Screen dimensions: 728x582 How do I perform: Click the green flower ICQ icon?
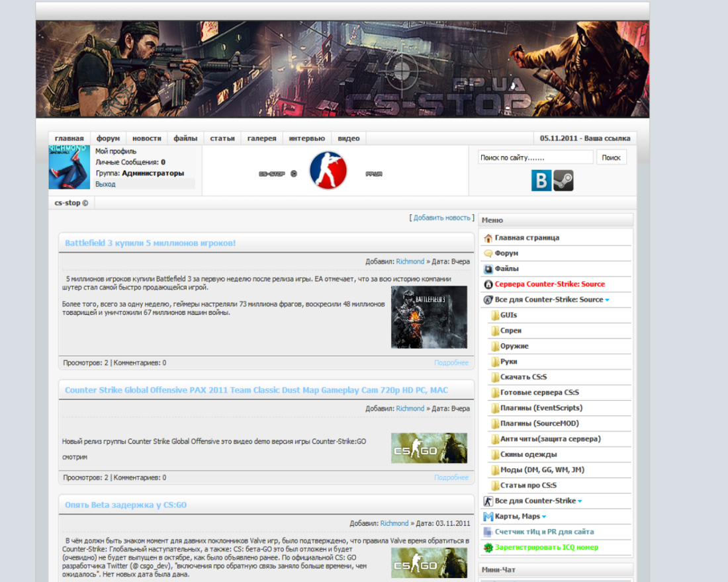point(488,548)
